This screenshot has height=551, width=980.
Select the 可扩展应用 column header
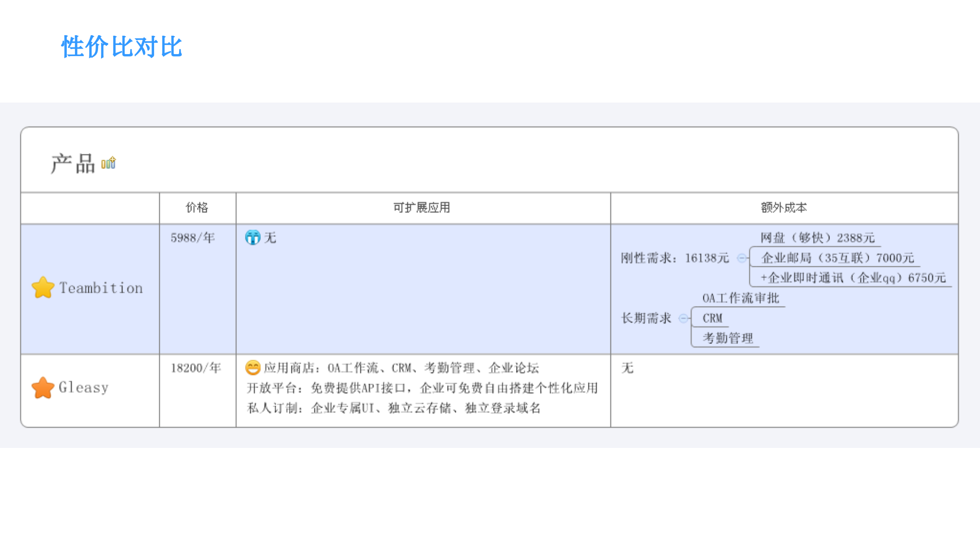coord(422,208)
